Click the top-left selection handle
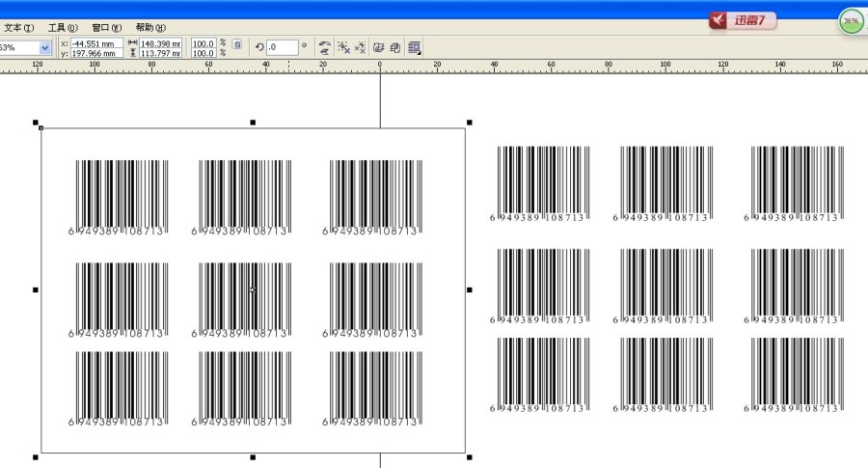 pyautogui.click(x=36, y=123)
